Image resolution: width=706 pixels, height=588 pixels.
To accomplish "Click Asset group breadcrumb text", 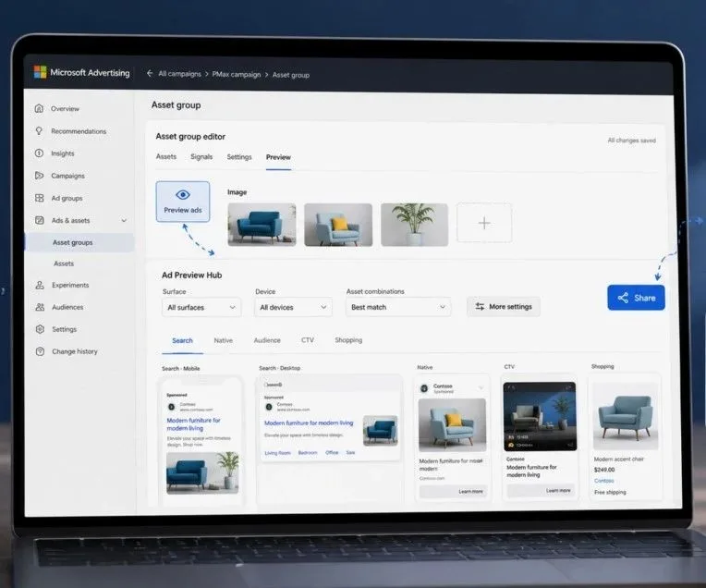I will coord(291,75).
